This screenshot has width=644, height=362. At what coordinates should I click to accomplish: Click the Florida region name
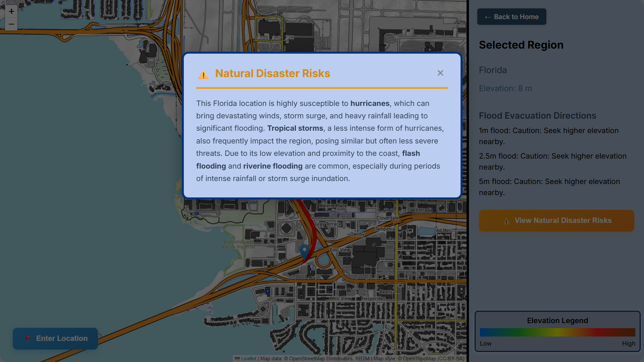[x=493, y=70]
